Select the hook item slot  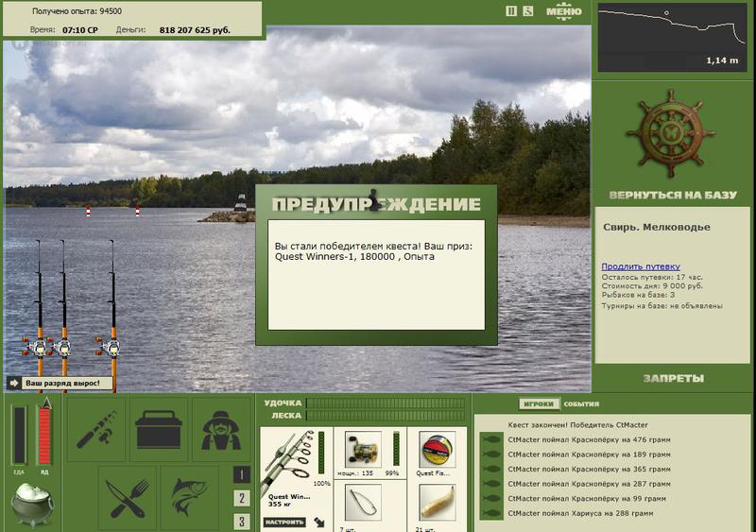point(364,503)
